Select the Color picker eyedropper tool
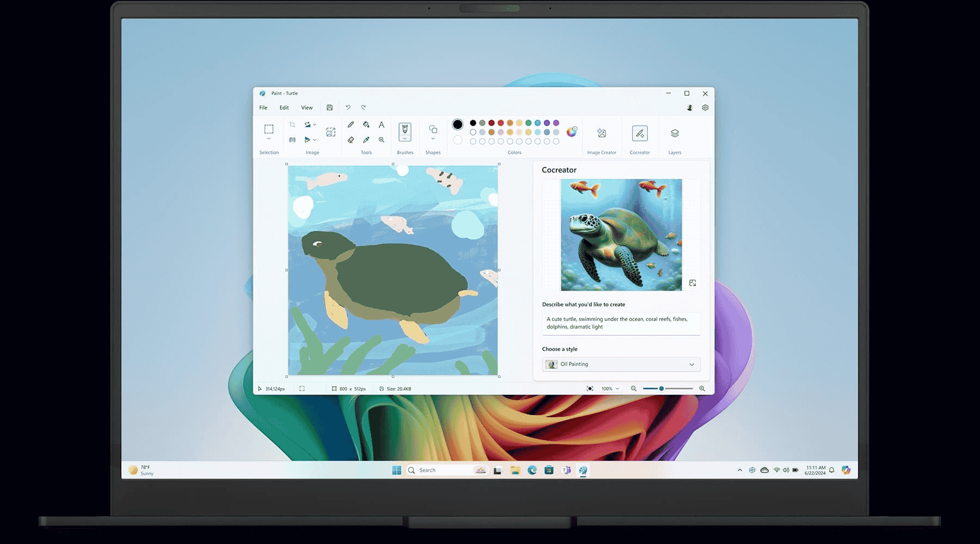980x544 pixels. (366, 140)
